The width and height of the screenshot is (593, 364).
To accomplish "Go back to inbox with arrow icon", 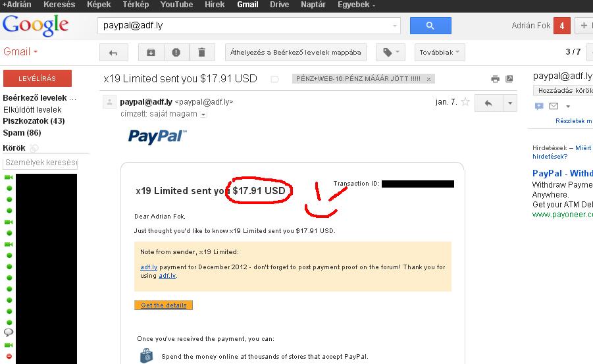I will click(x=113, y=52).
